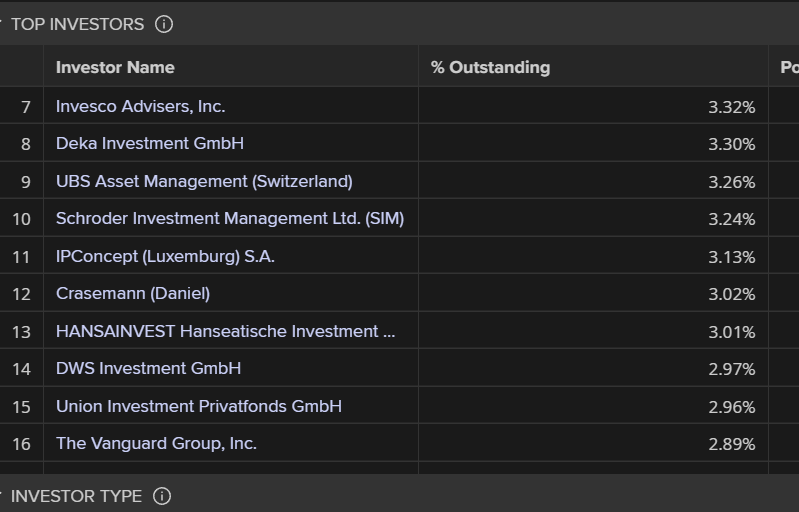The height and width of the screenshot is (512, 799).
Task: Open Top Investors info icon
Action: pyautogui.click(x=164, y=24)
